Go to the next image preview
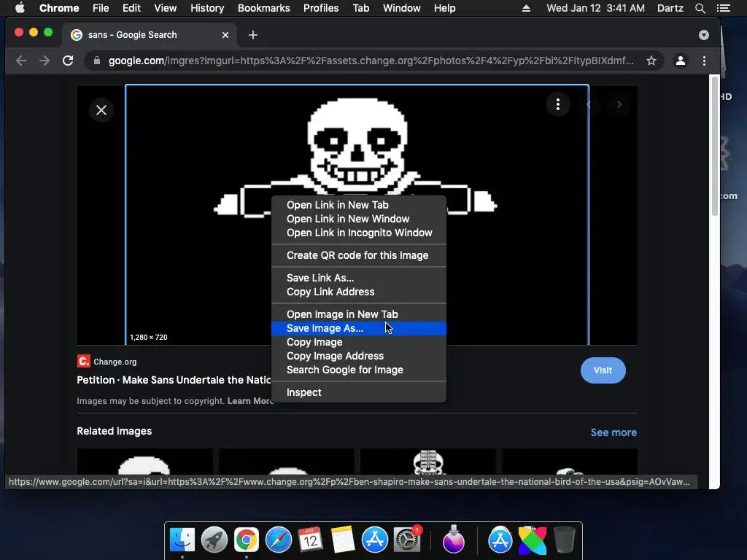Viewport: 747px width, 560px height. point(619,104)
